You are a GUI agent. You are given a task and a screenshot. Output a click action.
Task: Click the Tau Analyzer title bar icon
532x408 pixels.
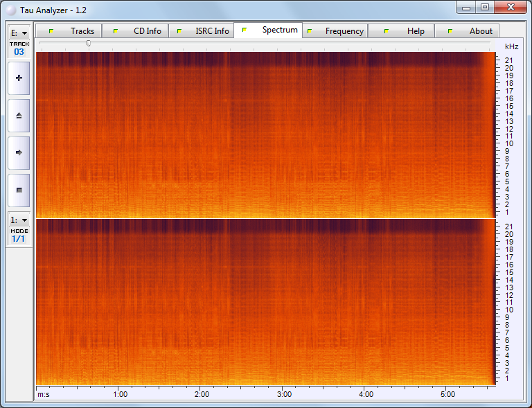(10, 7)
